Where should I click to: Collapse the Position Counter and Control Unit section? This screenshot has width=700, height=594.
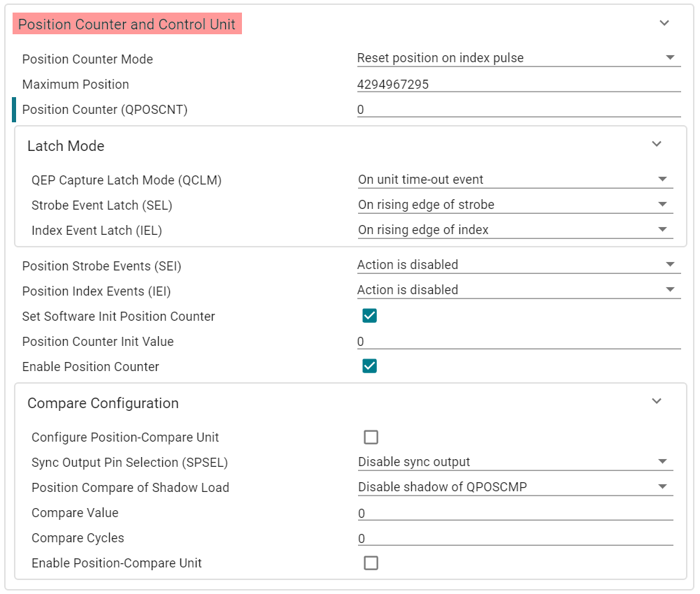[x=664, y=23]
